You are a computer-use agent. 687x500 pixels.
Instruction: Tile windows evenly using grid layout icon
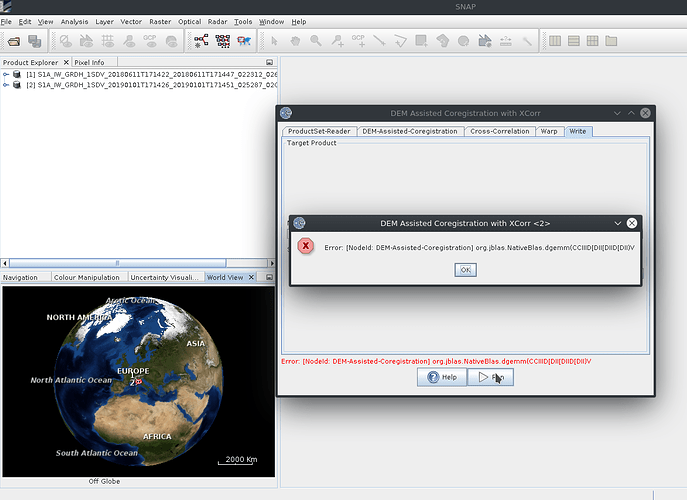[x=592, y=41]
